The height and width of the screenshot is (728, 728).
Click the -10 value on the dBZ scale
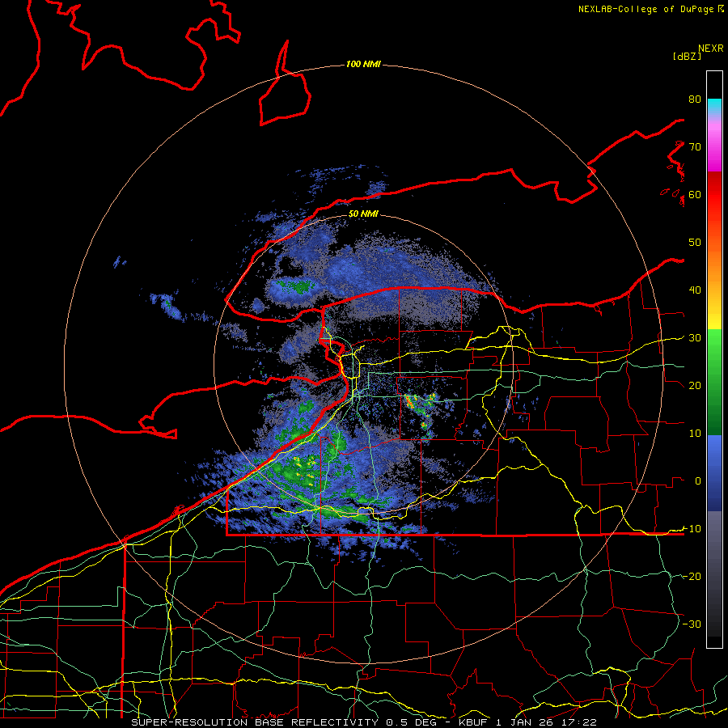[692, 529]
